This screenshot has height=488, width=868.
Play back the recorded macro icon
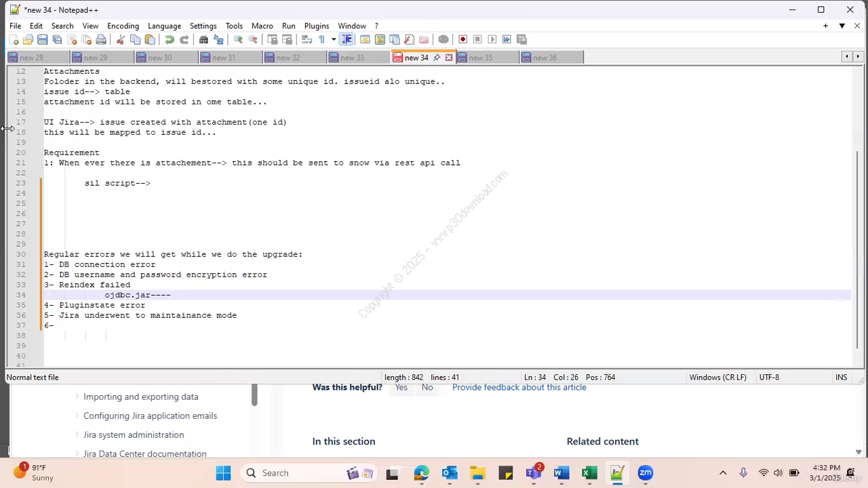tap(492, 39)
